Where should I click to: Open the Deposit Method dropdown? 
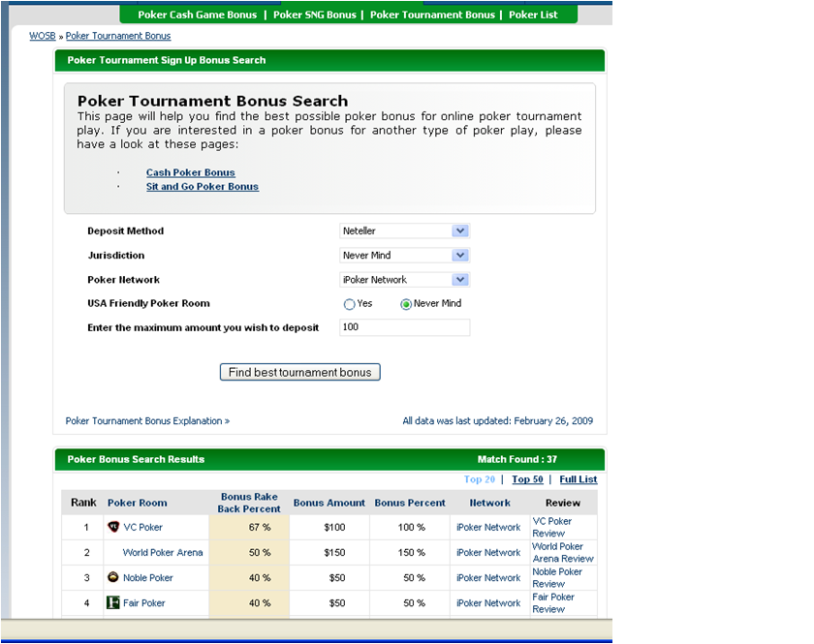tap(404, 230)
